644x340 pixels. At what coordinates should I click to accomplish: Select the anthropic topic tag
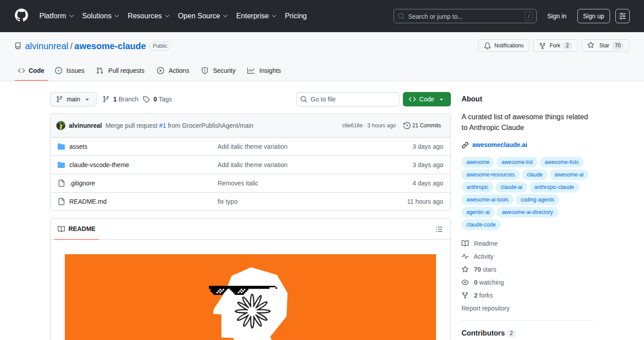[478, 187]
